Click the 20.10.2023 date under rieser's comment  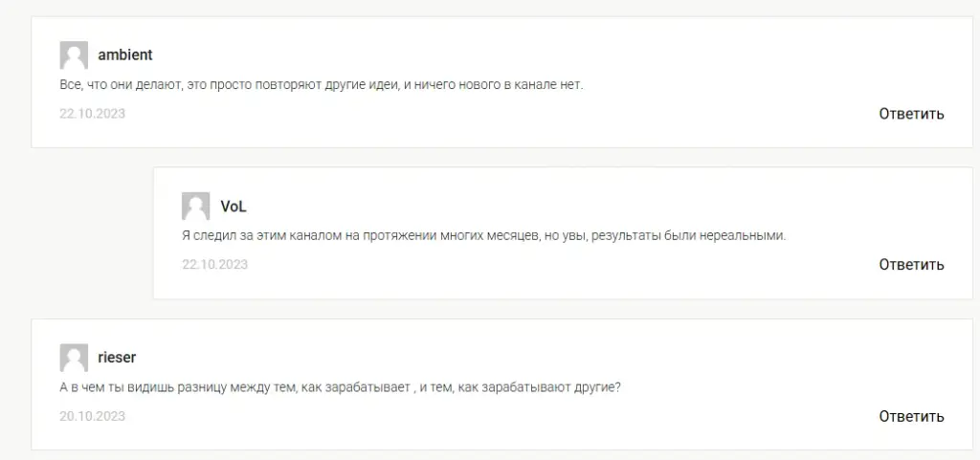point(93,416)
